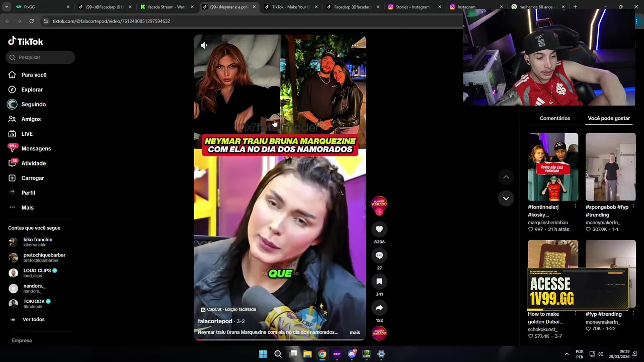Switch to PixGG browser tab
Viewport: 644px width, 362px height.
click(x=43, y=7)
